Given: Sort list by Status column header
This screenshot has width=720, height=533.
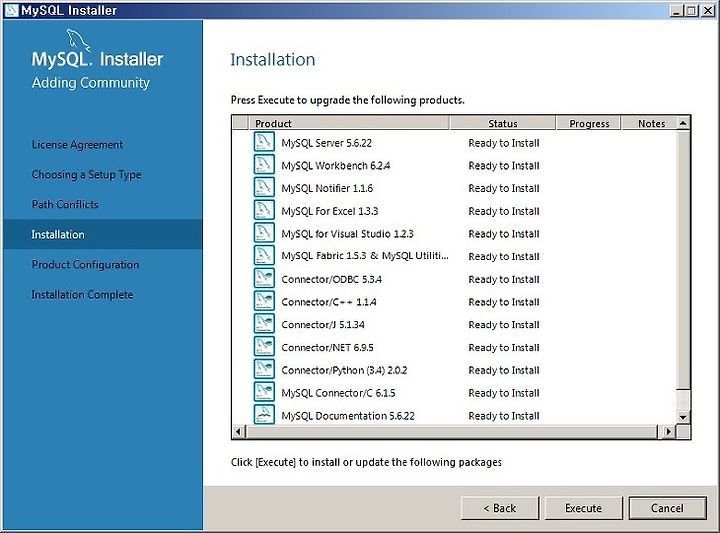Looking at the screenshot, I should [502, 123].
